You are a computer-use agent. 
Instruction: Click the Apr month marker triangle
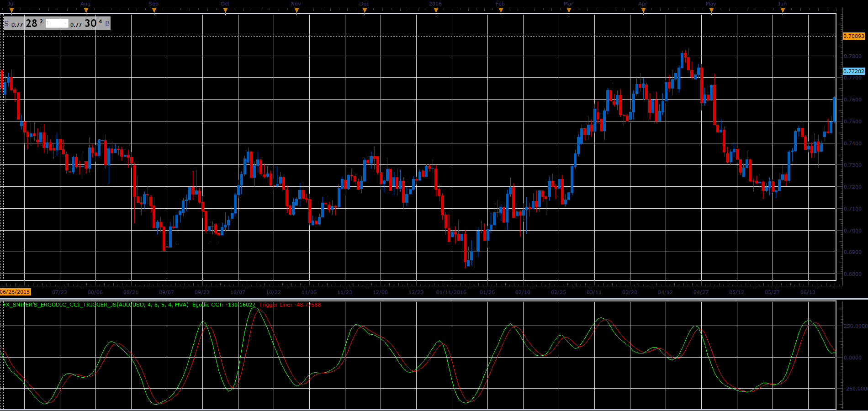click(x=643, y=11)
